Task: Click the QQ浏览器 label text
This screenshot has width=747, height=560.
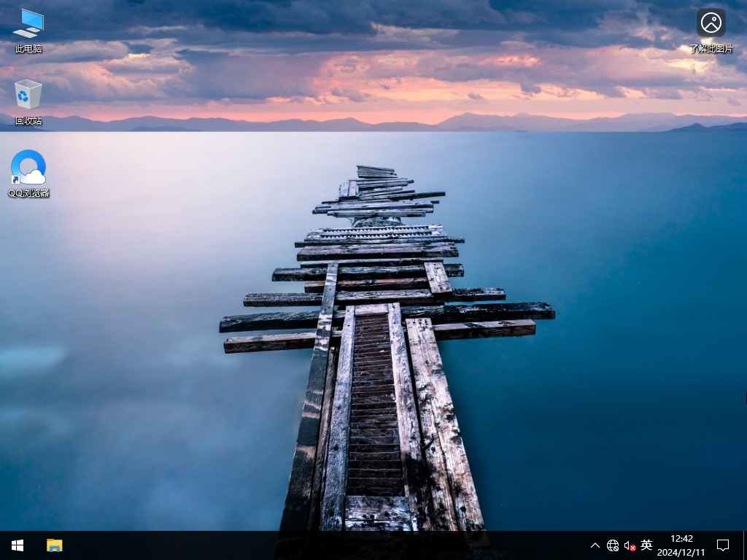Action: [x=28, y=193]
